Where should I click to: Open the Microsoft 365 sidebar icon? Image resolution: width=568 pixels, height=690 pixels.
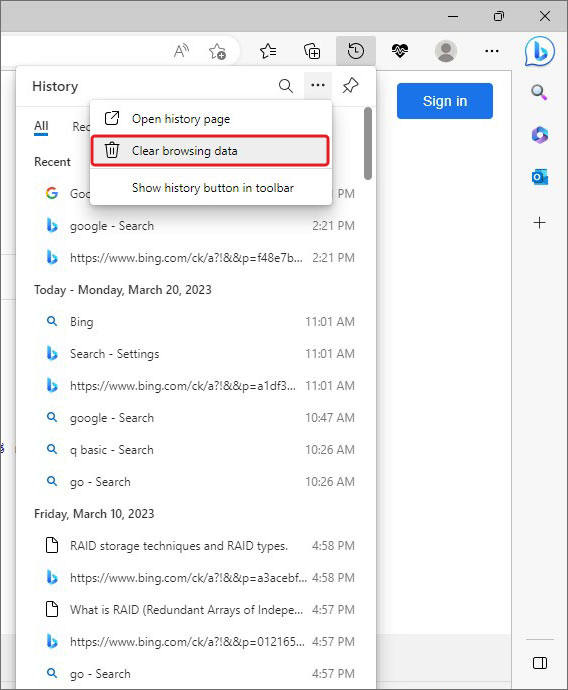pyautogui.click(x=539, y=135)
